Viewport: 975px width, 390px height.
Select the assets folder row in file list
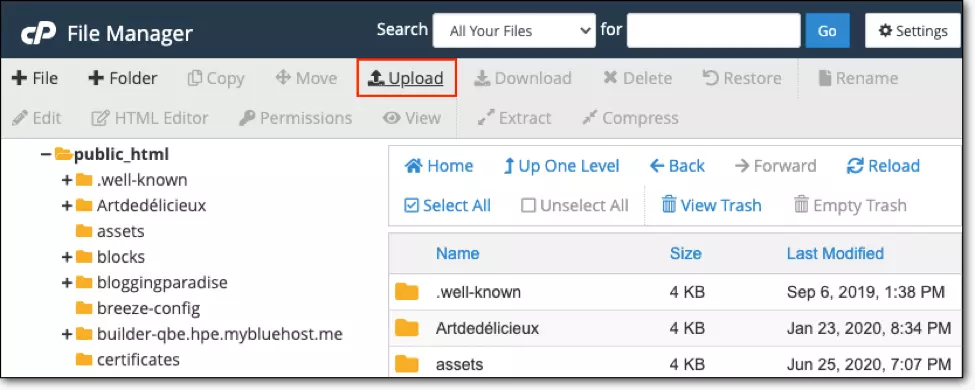click(x=675, y=364)
